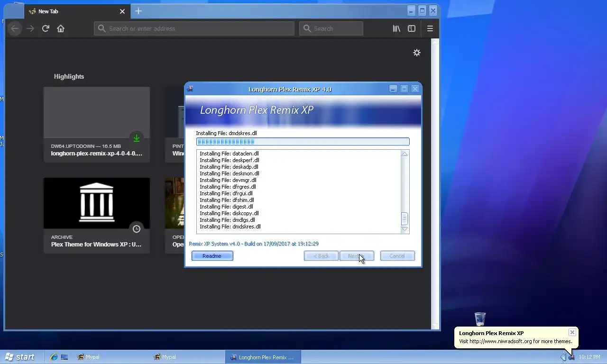Close the New Tab tab
Screen dimensions: 607x364
coord(122,11)
